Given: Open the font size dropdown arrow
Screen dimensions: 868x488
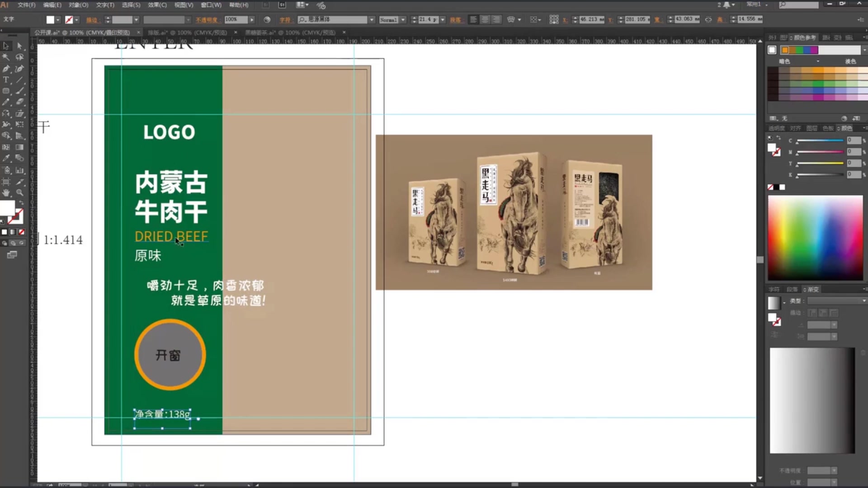Looking at the screenshot, I should click(443, 20).
